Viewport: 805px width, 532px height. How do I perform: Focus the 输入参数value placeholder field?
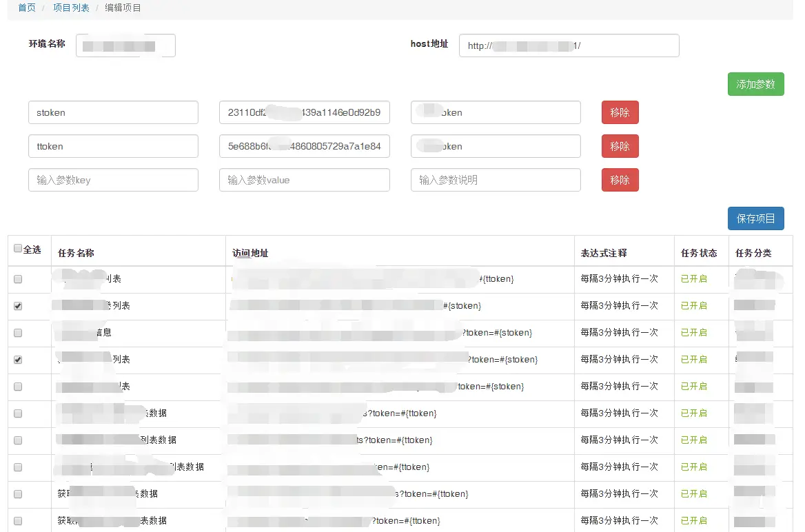pyautogui.click(x=305, y=181)
